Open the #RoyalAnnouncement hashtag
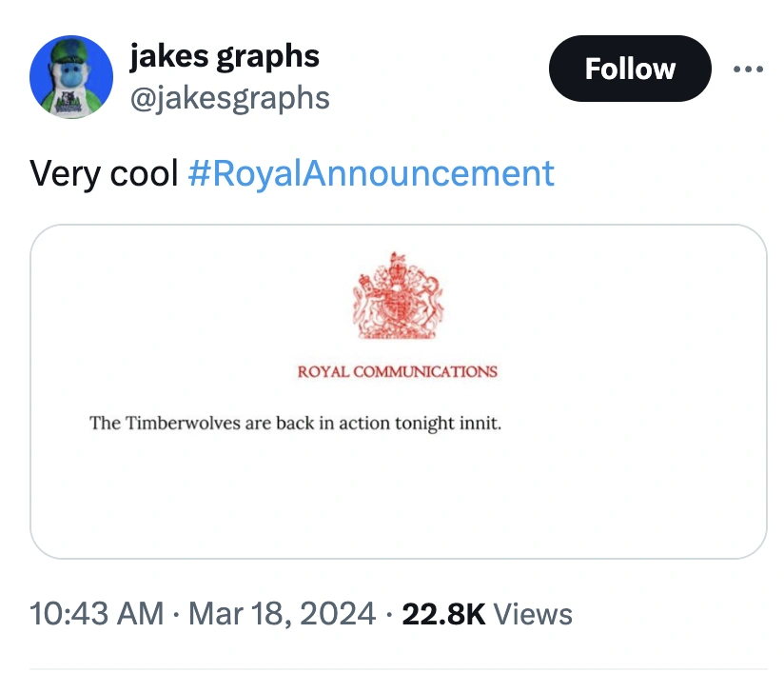784x673 pixels. click(371, 173)
